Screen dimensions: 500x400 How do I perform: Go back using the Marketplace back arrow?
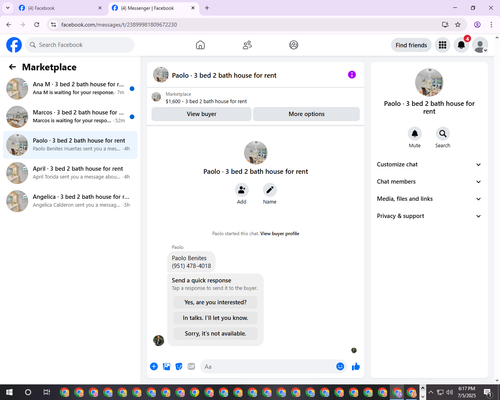click(x=12, y=67)
